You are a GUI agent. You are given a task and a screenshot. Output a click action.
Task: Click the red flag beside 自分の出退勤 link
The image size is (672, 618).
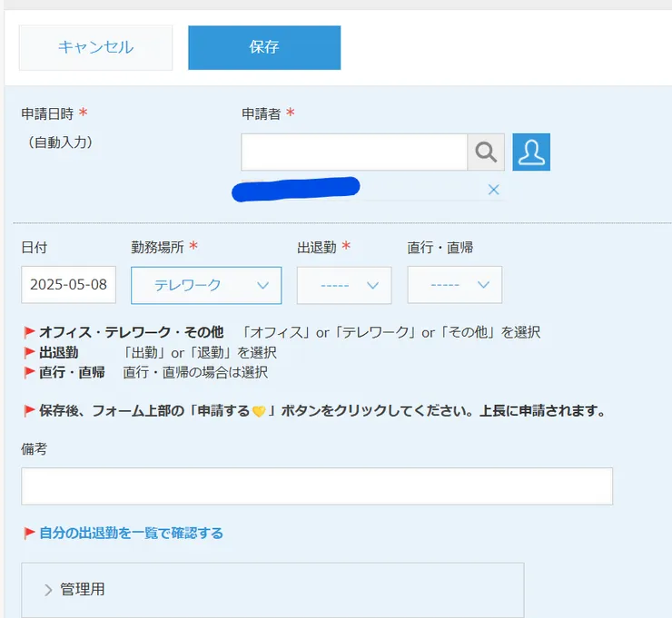tap(29, 534)
